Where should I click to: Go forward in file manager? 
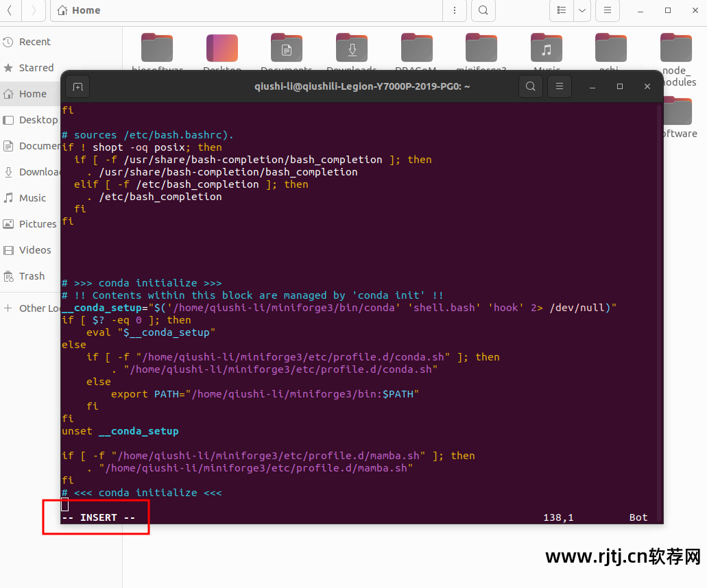(34, 10)
